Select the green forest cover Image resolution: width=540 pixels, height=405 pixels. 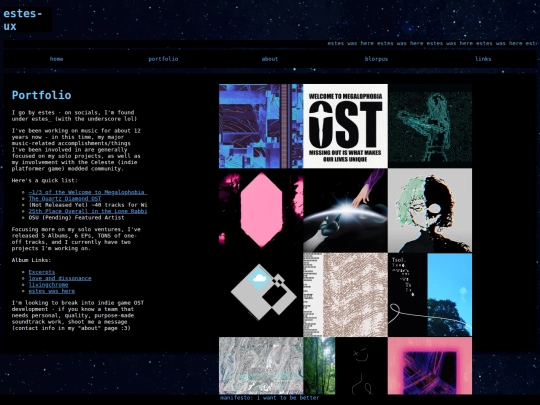[x=319, y=366]
